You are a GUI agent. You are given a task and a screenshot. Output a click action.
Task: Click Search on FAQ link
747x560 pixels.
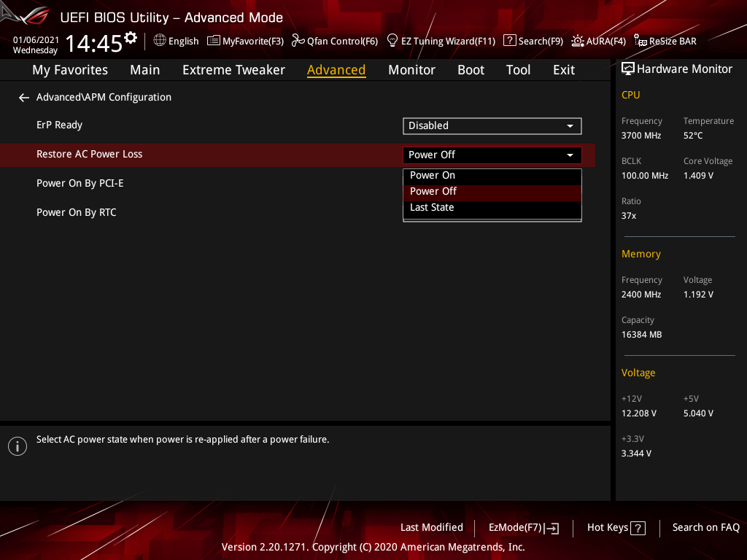(705, 528)
